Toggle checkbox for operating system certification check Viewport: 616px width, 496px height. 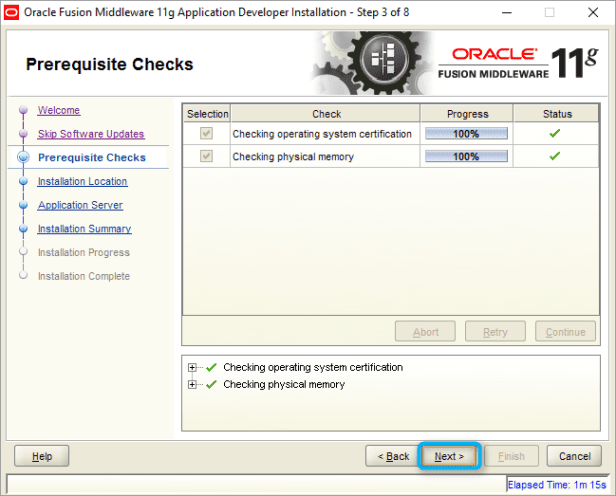point(206,134)
